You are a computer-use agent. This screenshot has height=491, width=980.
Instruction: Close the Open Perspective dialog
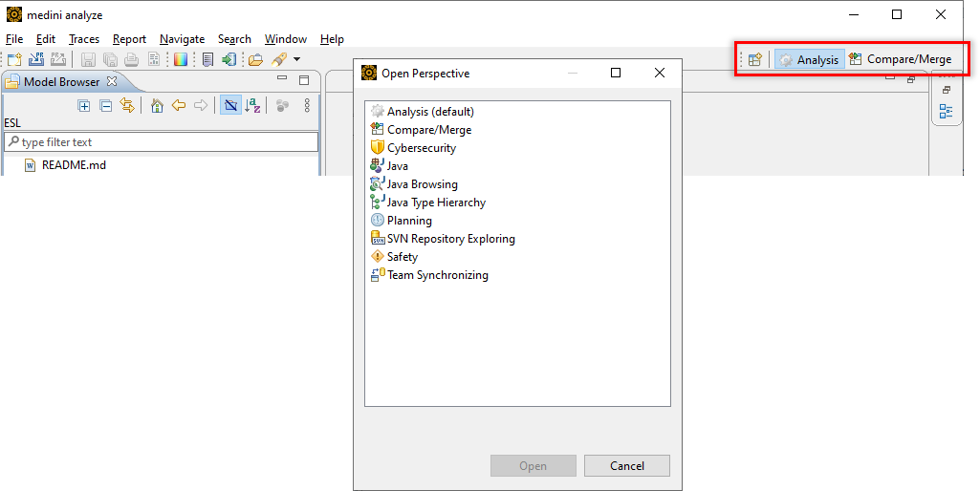(660, 74)
